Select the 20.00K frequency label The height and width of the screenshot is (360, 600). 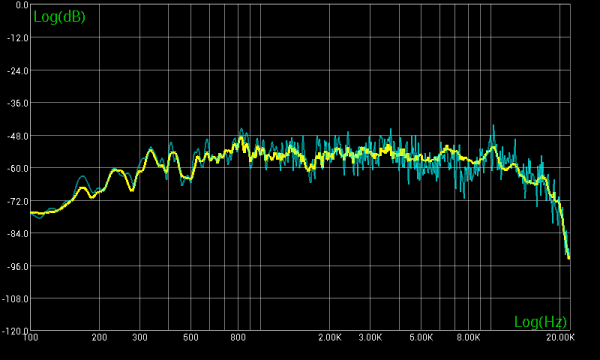pos(560,337)
